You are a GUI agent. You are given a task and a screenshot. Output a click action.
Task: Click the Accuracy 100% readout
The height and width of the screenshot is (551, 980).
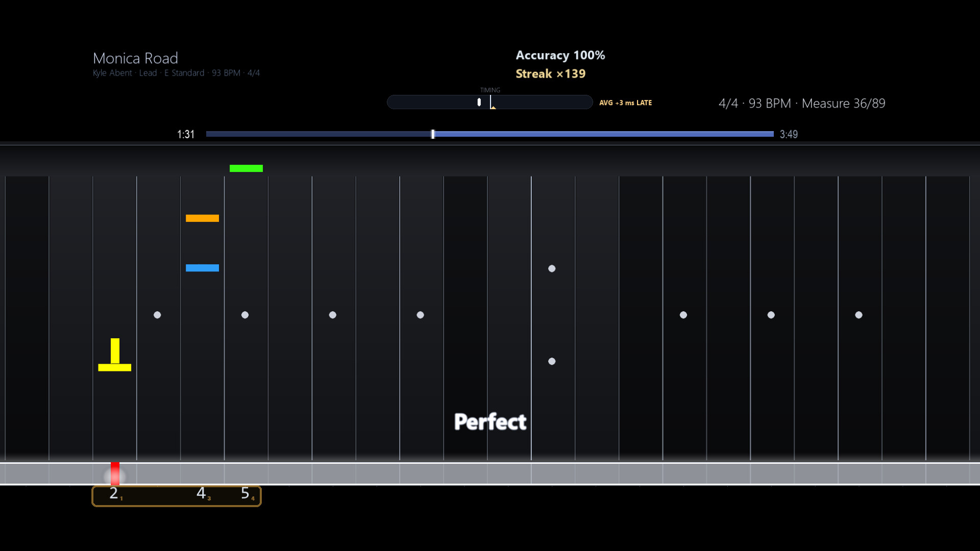tap(560, 55)
